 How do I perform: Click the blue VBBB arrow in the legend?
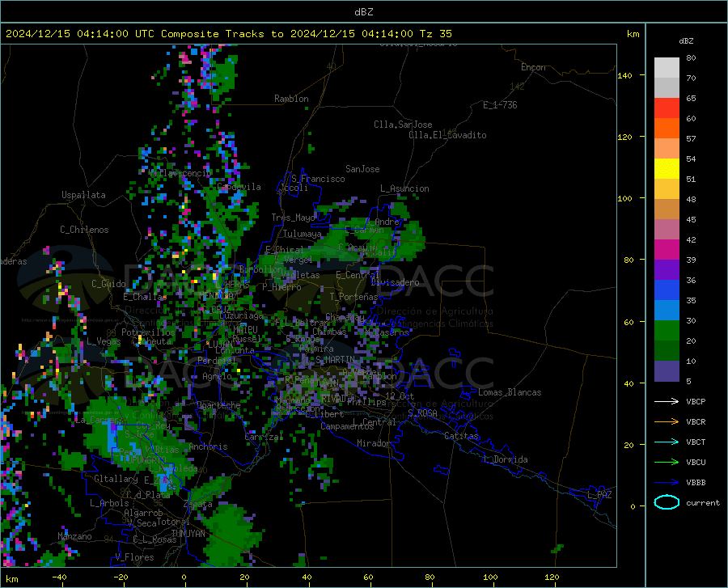[667, 482]
